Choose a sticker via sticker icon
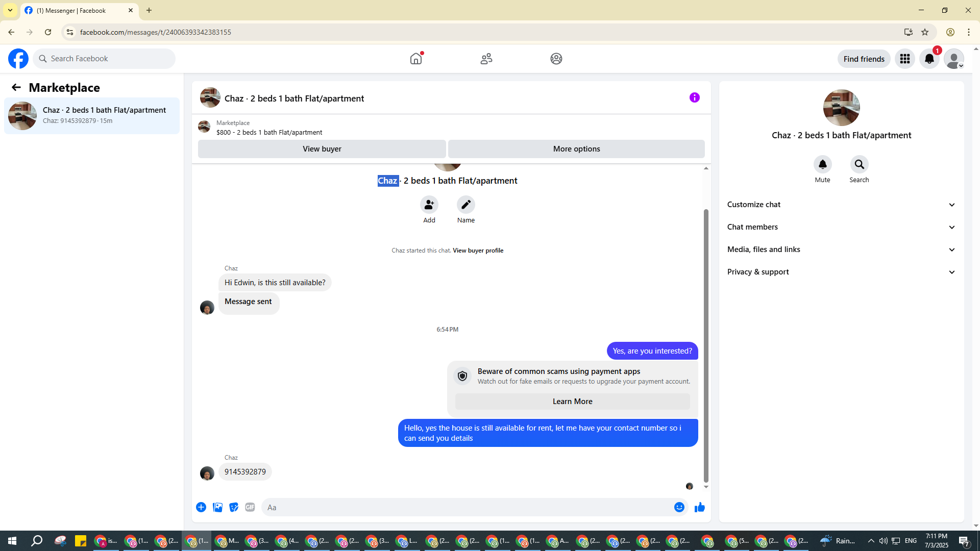The height and width of the screenshot is (551, 980). 234,507
